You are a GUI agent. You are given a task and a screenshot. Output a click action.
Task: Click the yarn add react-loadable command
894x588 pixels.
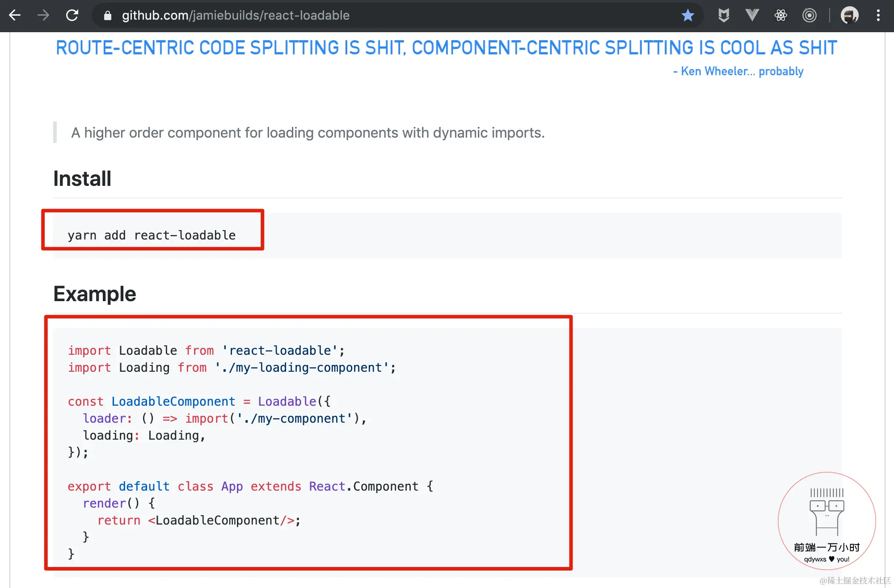[152, 235]
